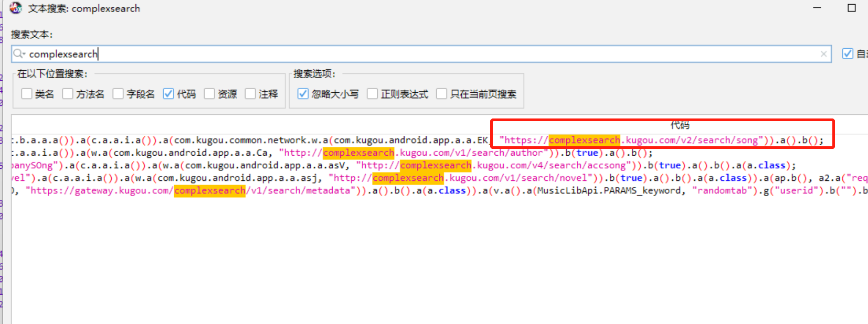Click the jadx app icon in title bar

click(x=16, y=8)
